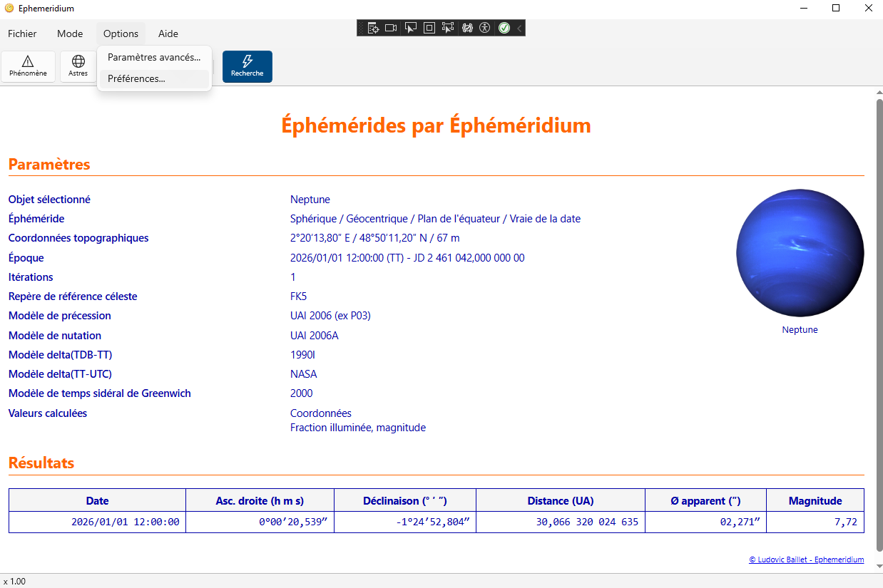The height and width of the screenshot is (588, 883).
Task: Choose Préférences... from the Options menu
Action: coord(136,78)
